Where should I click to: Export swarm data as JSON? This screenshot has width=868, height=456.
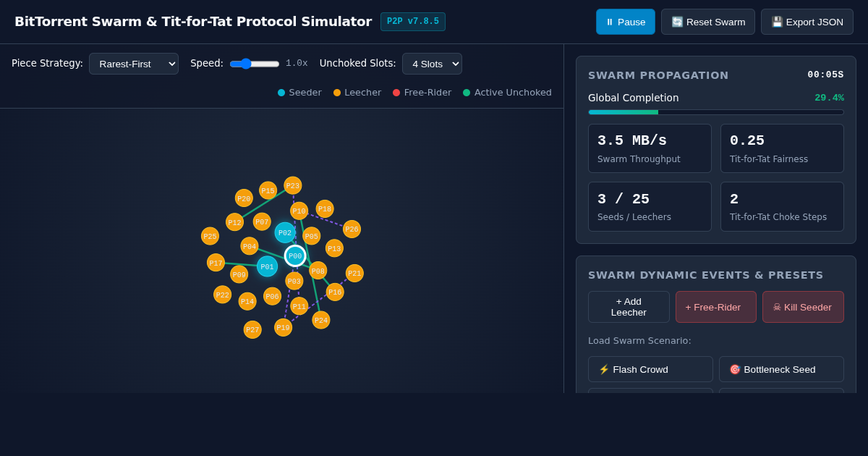[x=807, y=22]
